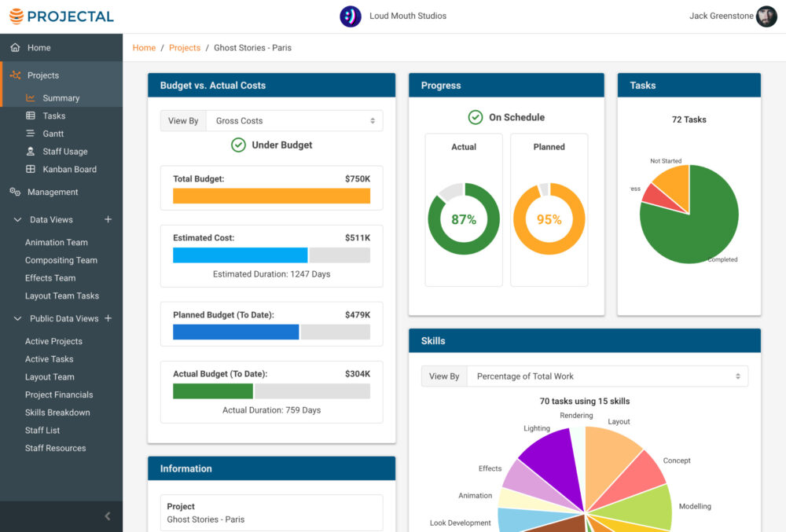Screen dimensions: 786x532
Task: Open Percentage of Total Work dropdown
Action: coord(608,376)
